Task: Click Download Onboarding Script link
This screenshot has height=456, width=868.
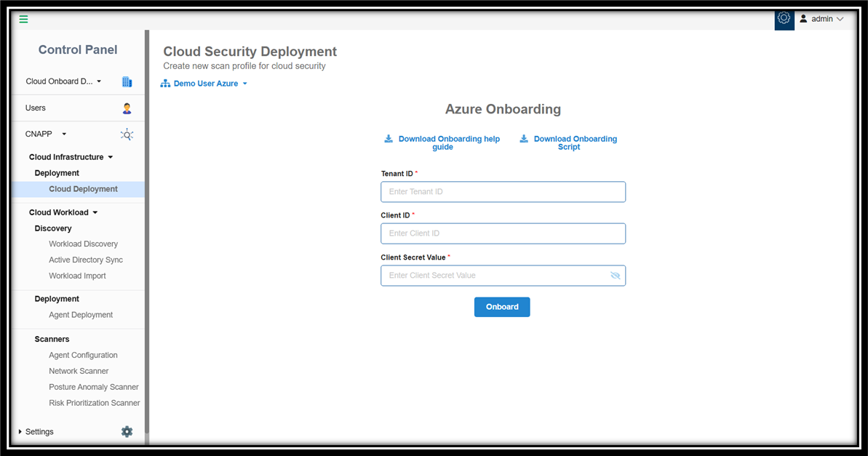Action: [576, 143]
